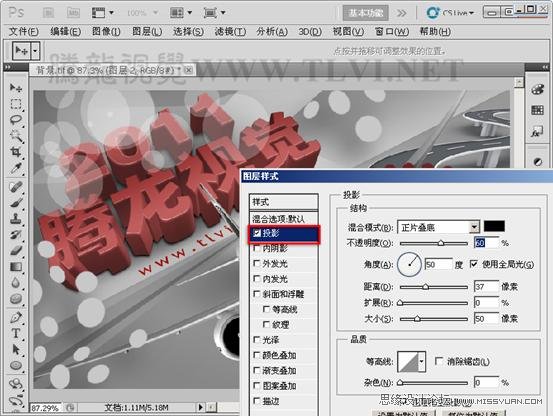Select the Move tool in toolbox
The image size is (553, 416).
tap(16, 88)
